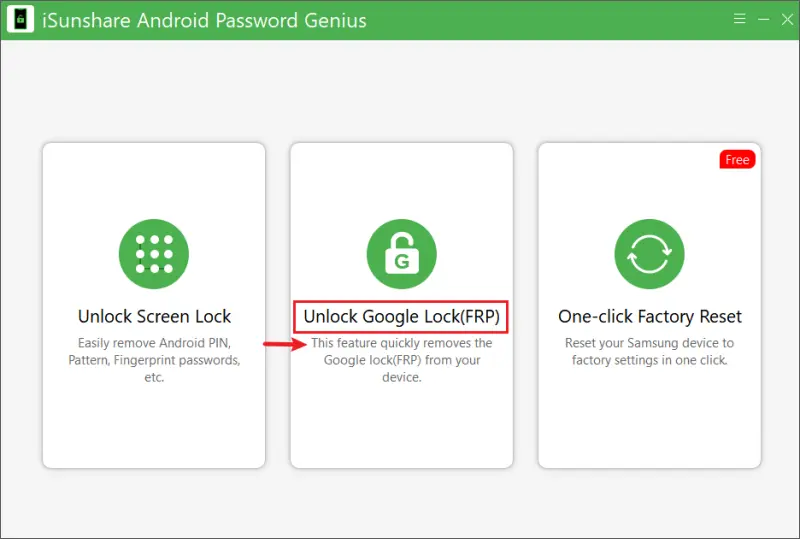Click the Android PIN, Pattern, Fingerprint description
800x539 pixels.
(154, 360)
